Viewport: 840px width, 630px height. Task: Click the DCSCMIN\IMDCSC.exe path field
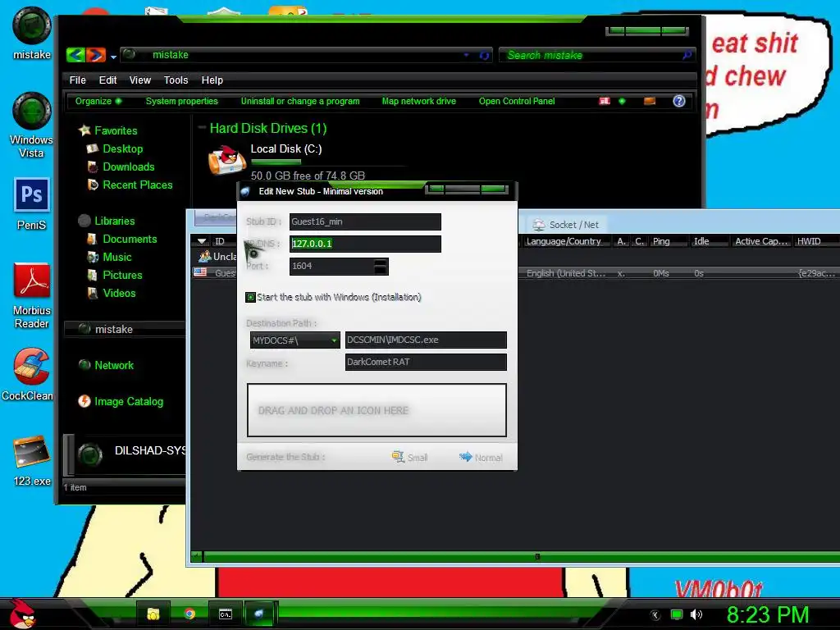point(426,340)
